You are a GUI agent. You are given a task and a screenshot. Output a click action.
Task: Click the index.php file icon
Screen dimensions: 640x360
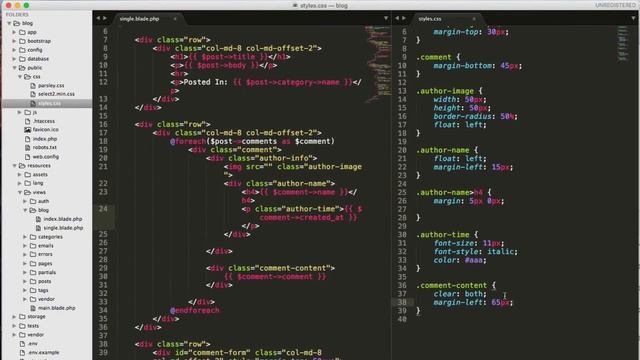point(28,139)
